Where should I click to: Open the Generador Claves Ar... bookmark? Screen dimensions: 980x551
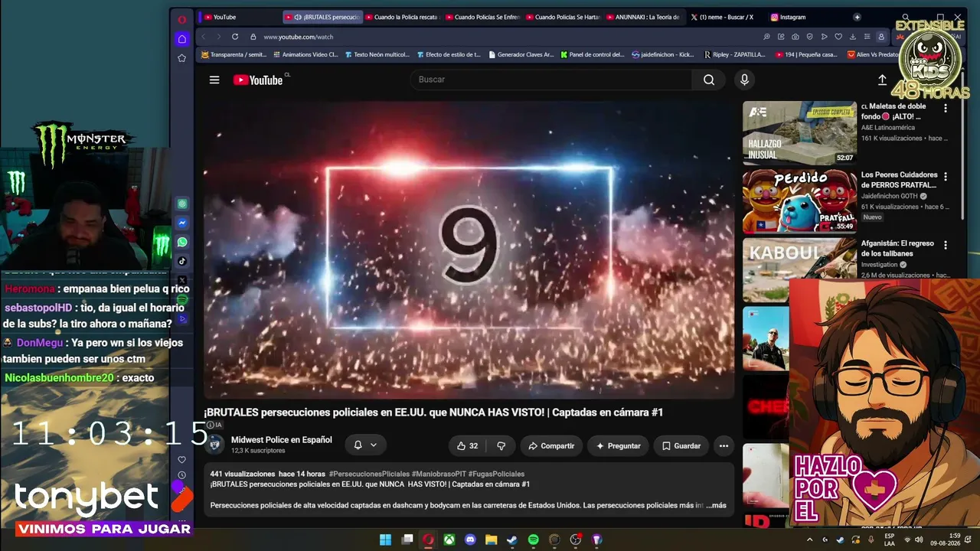point(521,54)
